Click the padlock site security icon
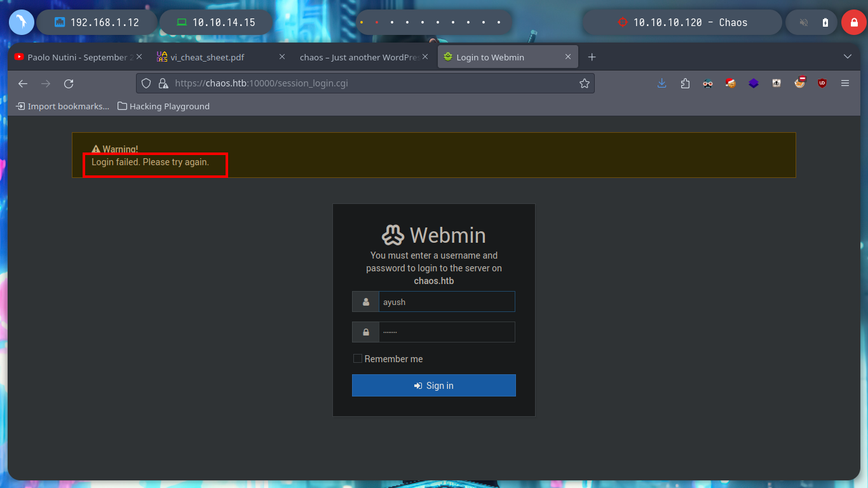Screen dimensions: 868x488 tap(163, 83)
